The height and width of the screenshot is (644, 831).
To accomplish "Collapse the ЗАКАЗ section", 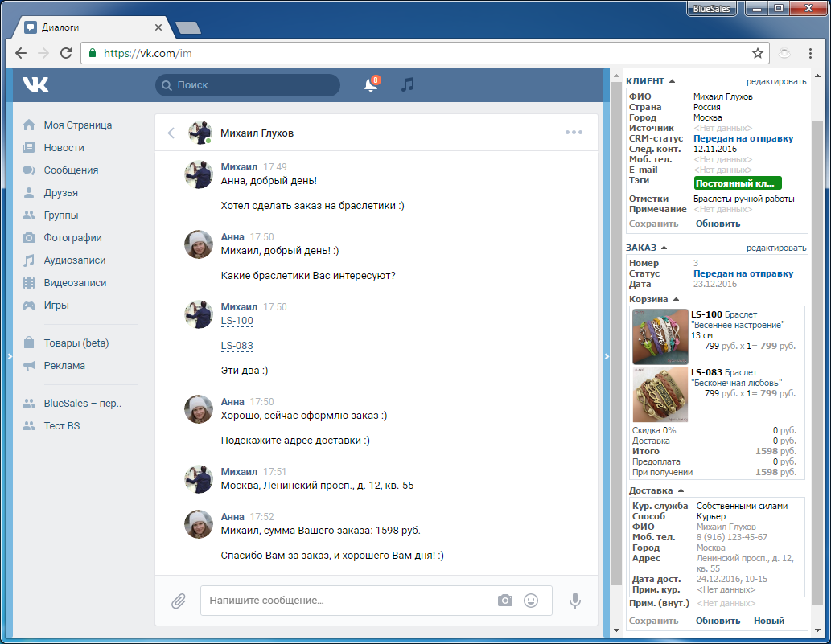I will coord(664,248).
